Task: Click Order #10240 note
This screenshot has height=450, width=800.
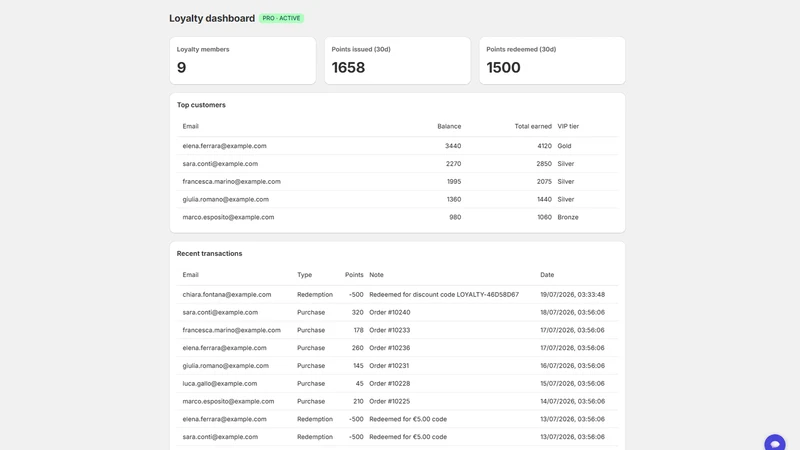Action: click(390, 312)
